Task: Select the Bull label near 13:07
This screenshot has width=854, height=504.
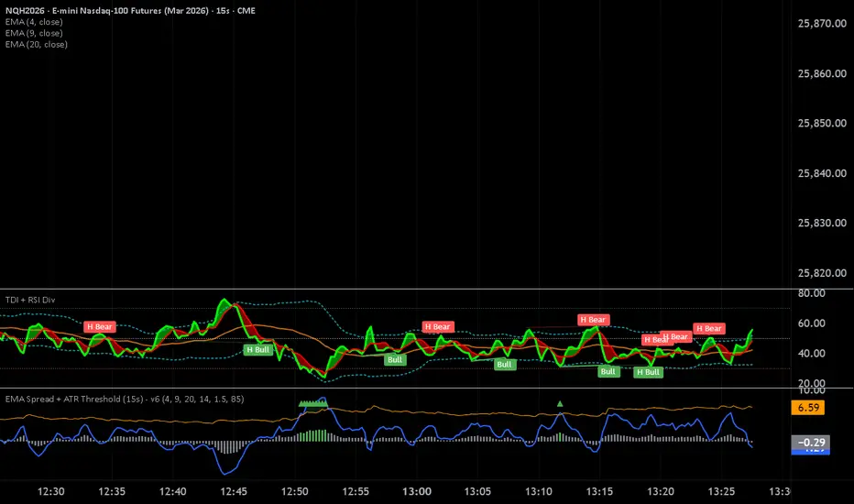Action: tap(504, 364)
